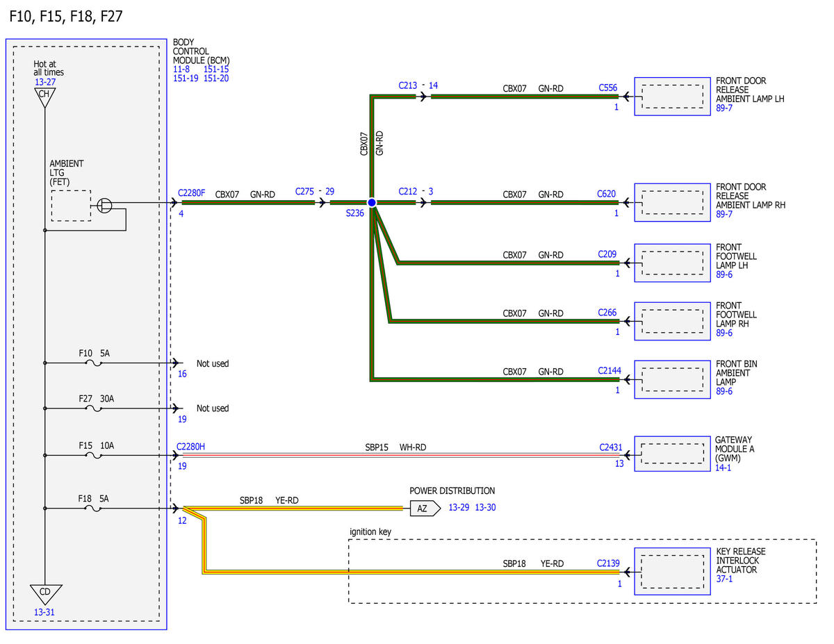Open the BCM reference 151-19
The width and height of the screenshot is (834, 644).
pyautogui.click(x=186, y=79)
